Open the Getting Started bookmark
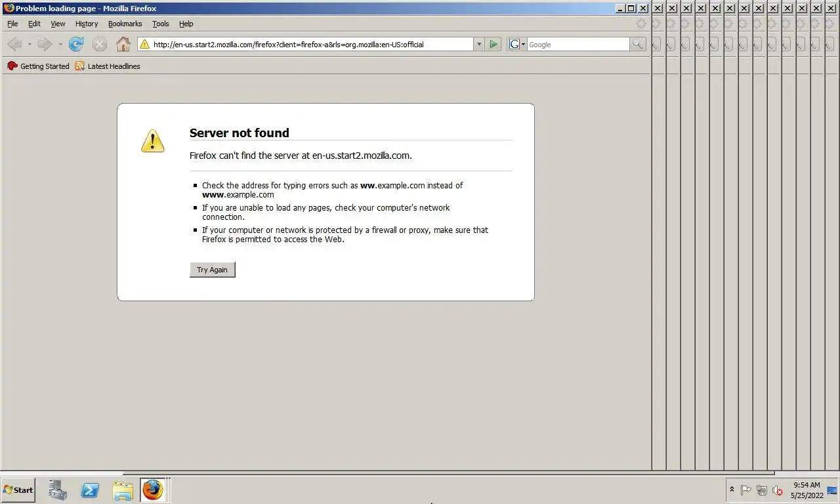Screen dimensions: 840x504 (x=38, y=66)
